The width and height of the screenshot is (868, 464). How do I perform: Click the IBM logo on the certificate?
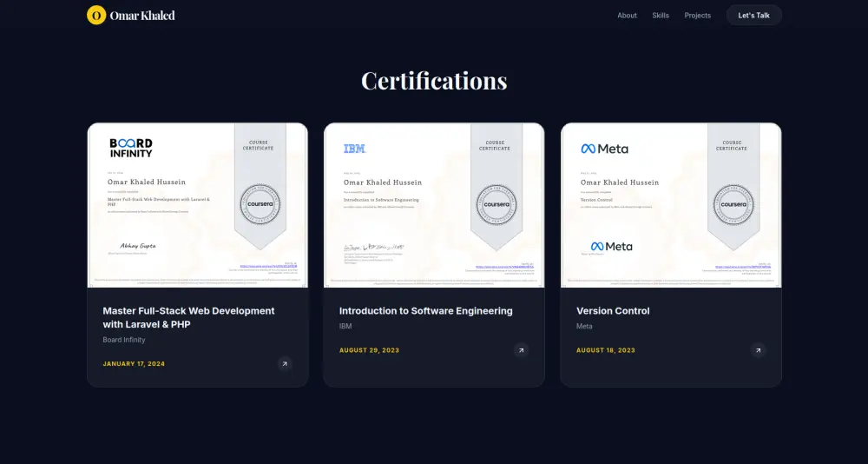(355, 149)
